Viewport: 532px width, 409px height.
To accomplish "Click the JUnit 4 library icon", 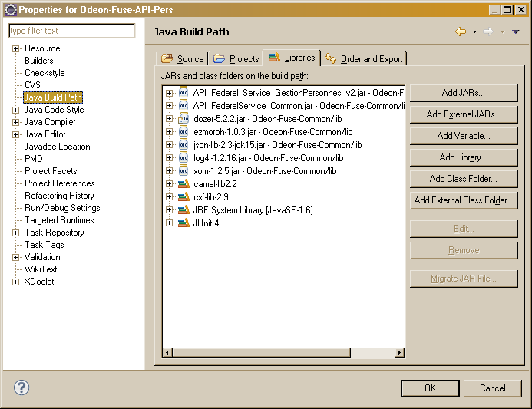I will coord(183,223).
